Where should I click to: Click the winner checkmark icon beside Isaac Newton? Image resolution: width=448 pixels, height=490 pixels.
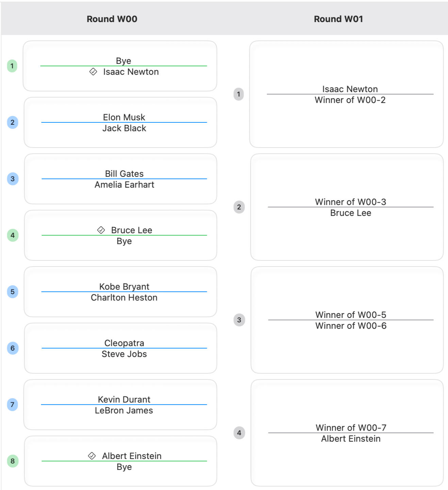(x=93, y=72)
